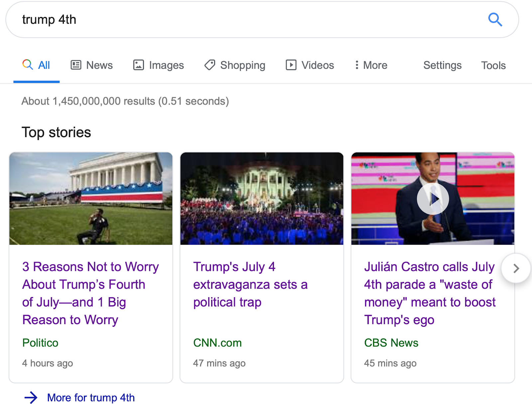Play the CBS News Julián Castro video

tap(433, 199)
